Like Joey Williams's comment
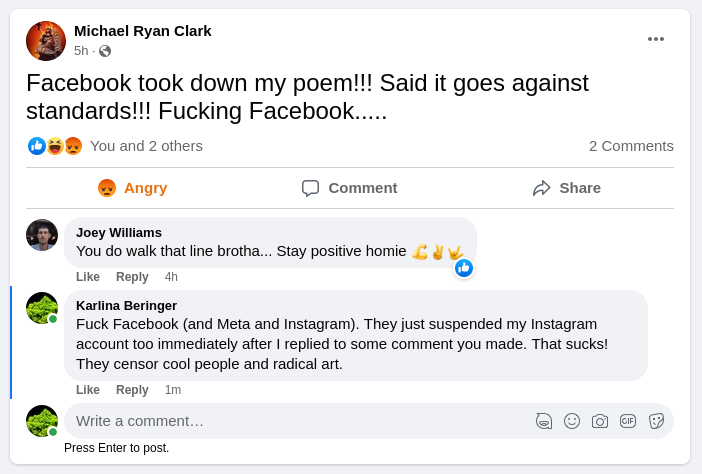Image resolution: width=702 pixels, height=474 pixels. coord(88,277)
